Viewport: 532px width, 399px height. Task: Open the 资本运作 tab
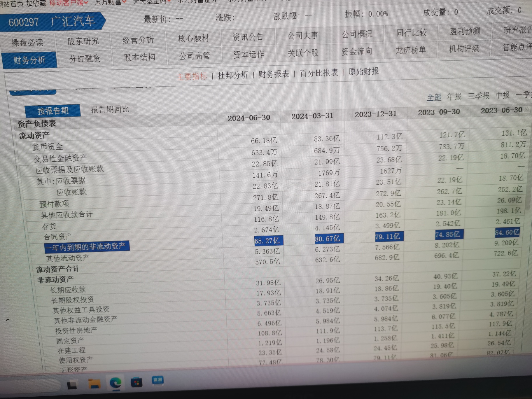(x=249, y=54)
